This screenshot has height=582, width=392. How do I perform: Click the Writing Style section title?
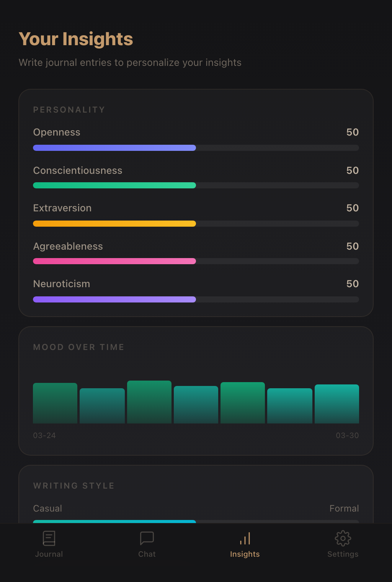click(74, 486)
